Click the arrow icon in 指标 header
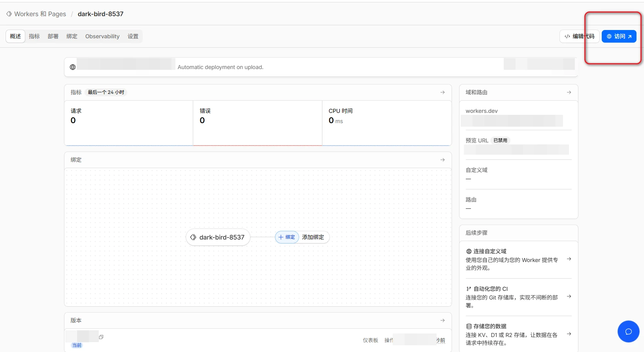 tap(443, 92)
